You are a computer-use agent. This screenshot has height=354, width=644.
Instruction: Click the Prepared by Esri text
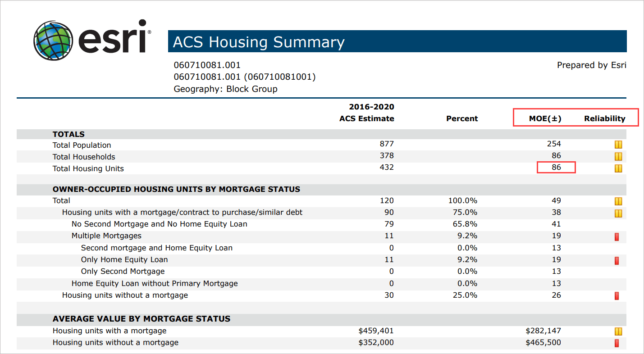pos(591,65)
